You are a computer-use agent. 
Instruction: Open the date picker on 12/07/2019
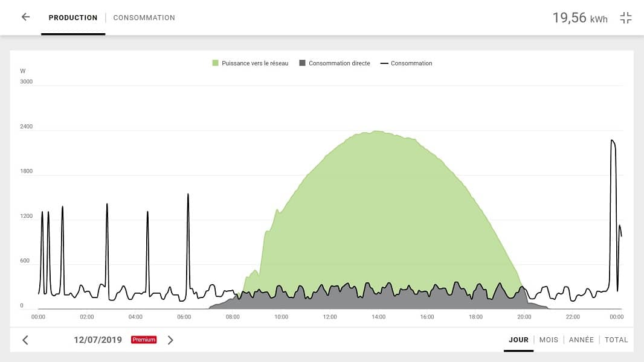[98, 340]
